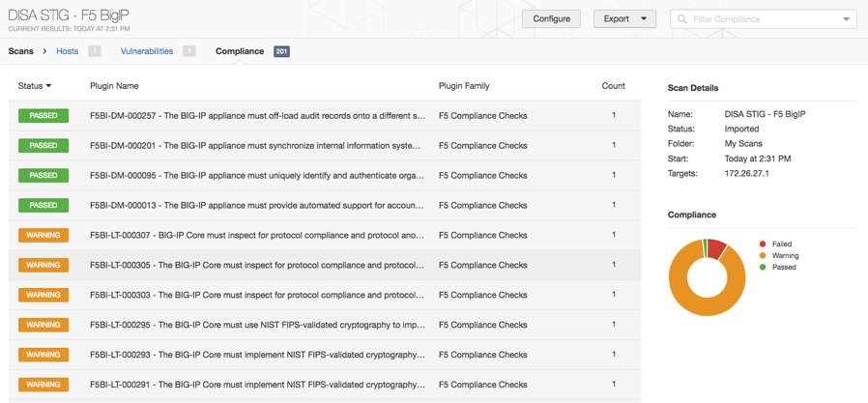Click the PASSED badge for F5BI-DM-000257
The image size is (868, 403).
tap(43, 116)
